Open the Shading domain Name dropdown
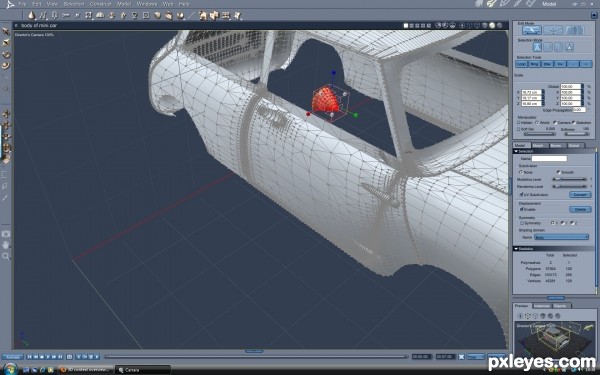This screenshot has height=375, width=600. [x=561, y=237]
